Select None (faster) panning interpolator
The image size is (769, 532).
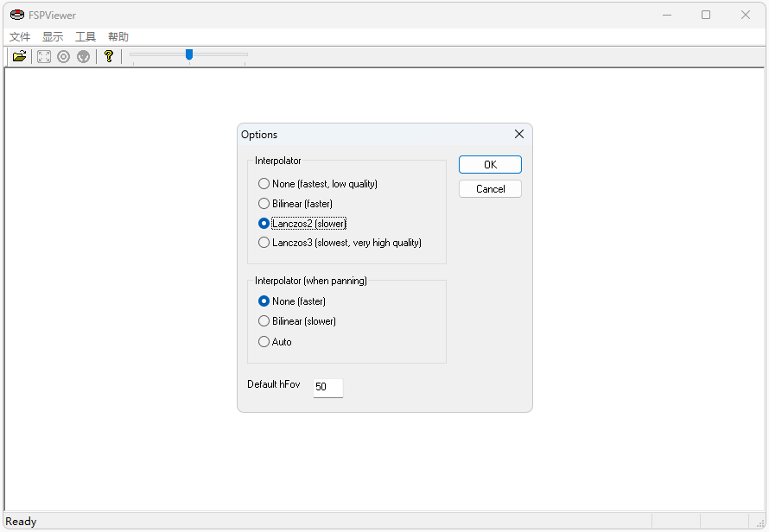click(292, 301)
